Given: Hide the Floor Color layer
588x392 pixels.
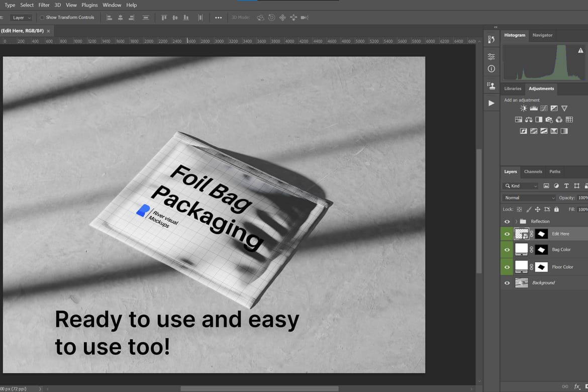Looking at the screenshot, I should coord(507,267).
